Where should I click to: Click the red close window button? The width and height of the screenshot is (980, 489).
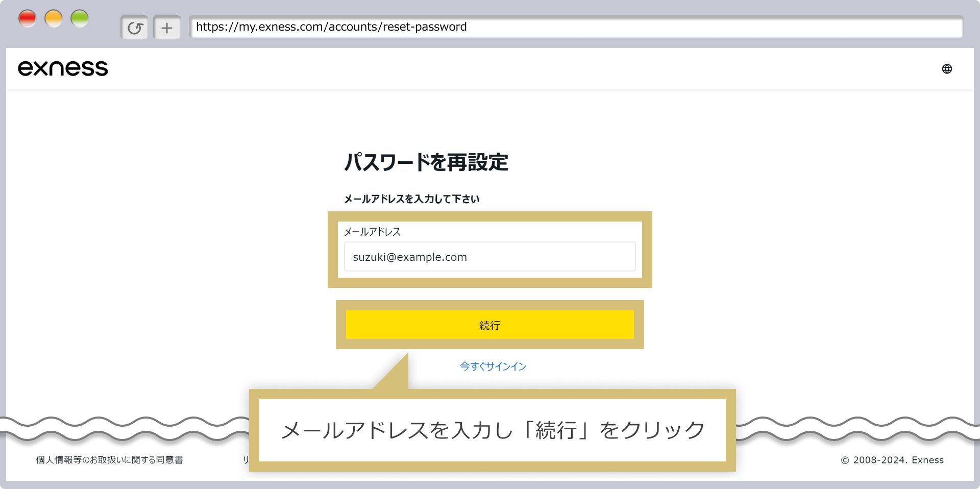(27, 18)
